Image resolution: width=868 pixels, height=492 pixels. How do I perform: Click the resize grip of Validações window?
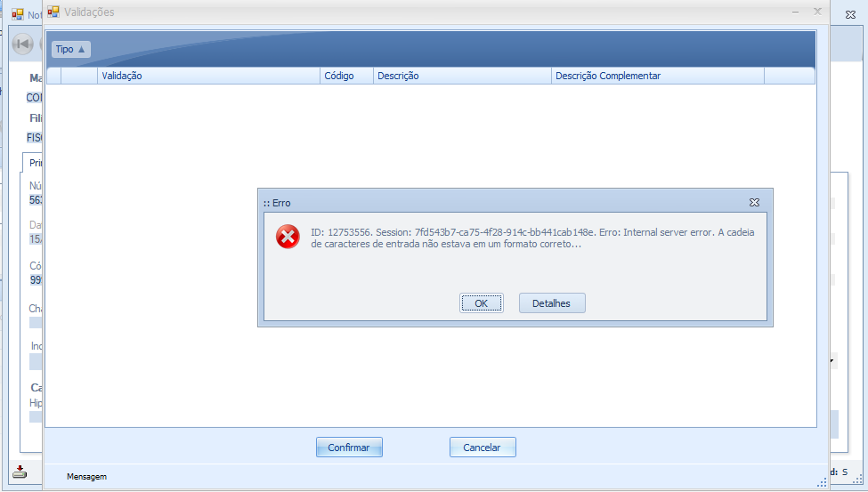[822, 482]
